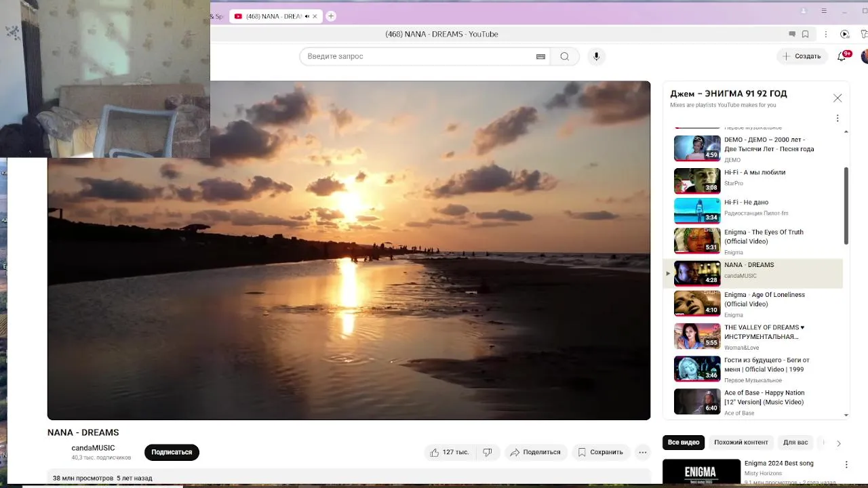
Task: Open the browser three-dot page menu
Action: (825, 34)
